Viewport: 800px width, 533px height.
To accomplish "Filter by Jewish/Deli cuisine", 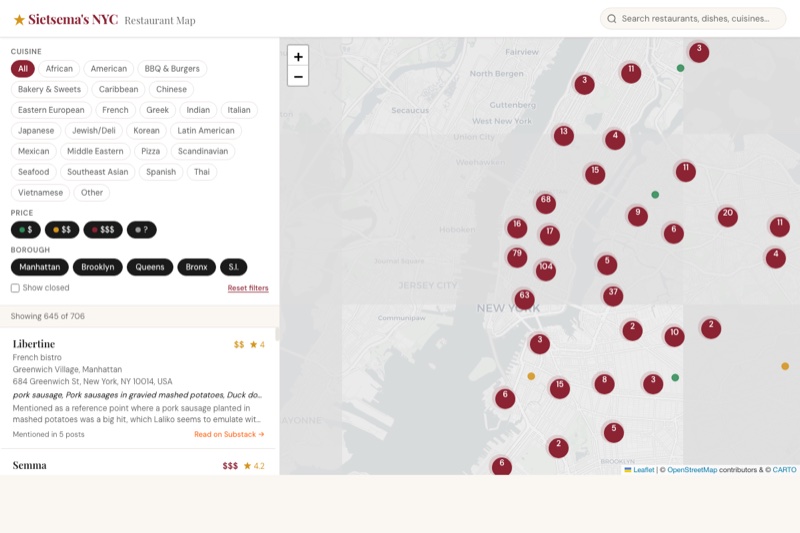I will (x=94, y=131).
